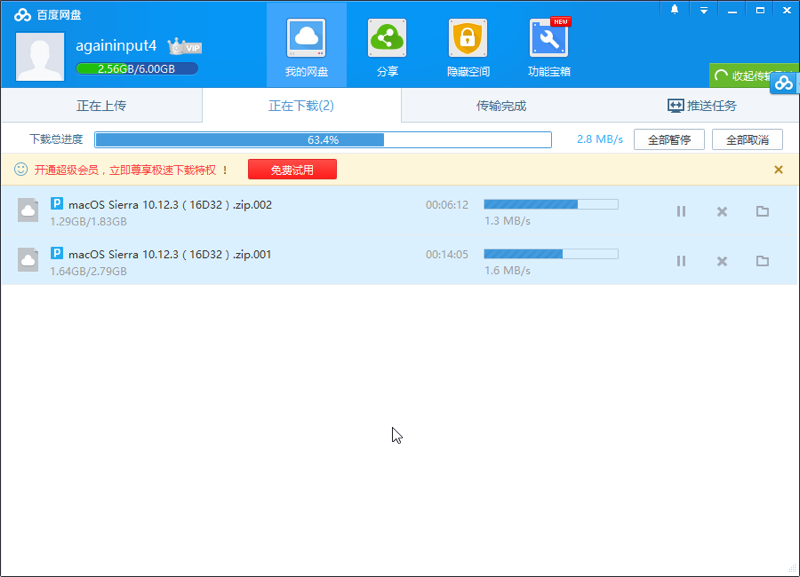Click the zip.001 progress bar

[551, 254]
